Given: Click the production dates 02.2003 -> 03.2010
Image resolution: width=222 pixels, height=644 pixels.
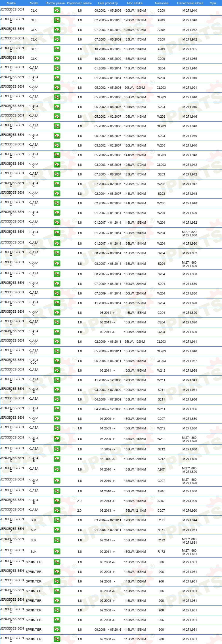Looking at the screenshot, I should pyautogui.click(x=108, y=20).
